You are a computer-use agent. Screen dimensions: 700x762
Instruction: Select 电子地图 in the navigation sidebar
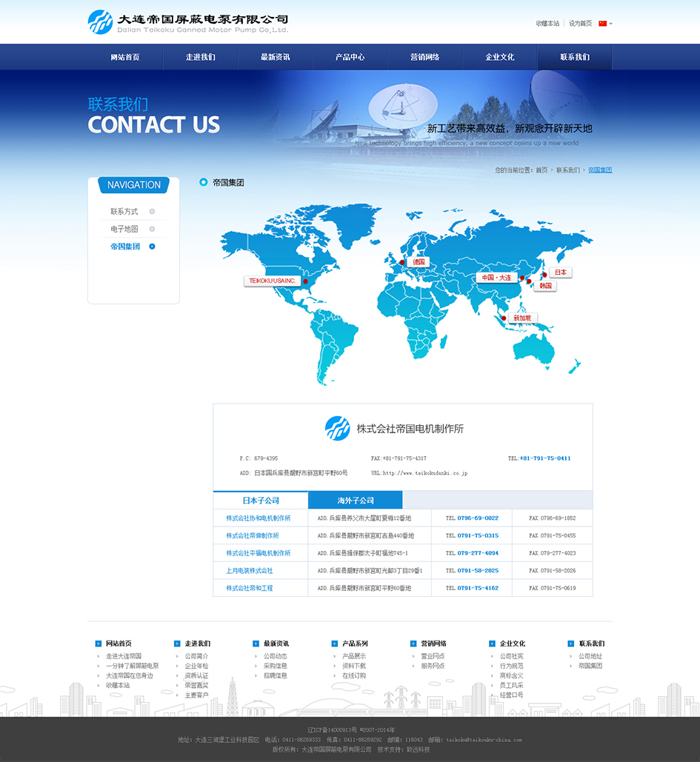(x=124, y=230)
